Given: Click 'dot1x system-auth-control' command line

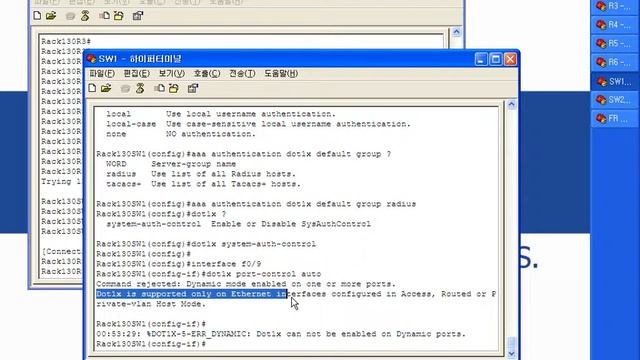Looking at the screenshot, I should click(206, 244).
